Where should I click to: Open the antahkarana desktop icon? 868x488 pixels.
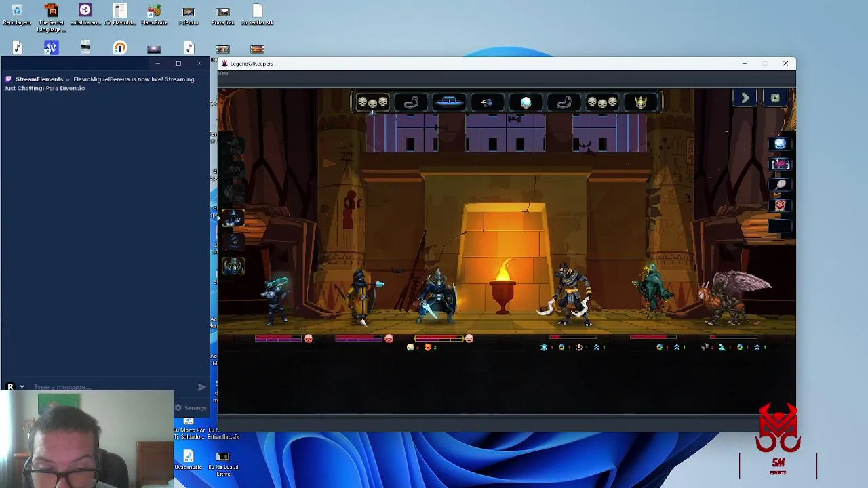[x=85, y=15]
